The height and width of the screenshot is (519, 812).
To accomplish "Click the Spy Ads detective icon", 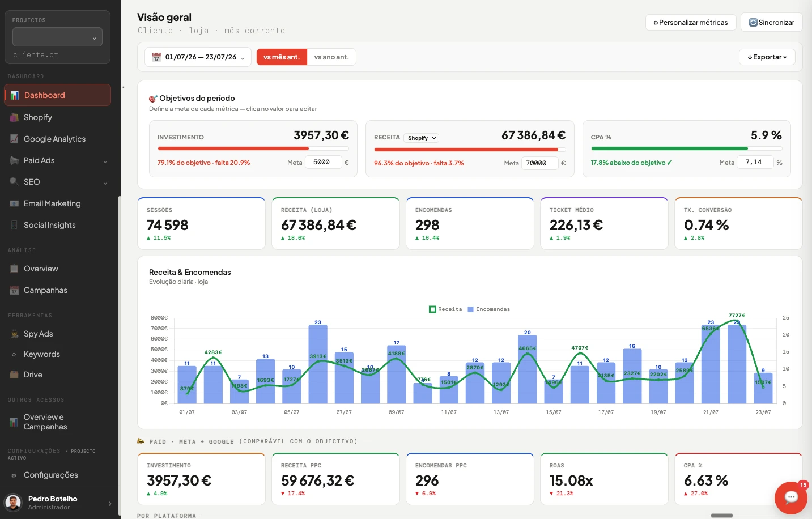I will coord(14,334).
